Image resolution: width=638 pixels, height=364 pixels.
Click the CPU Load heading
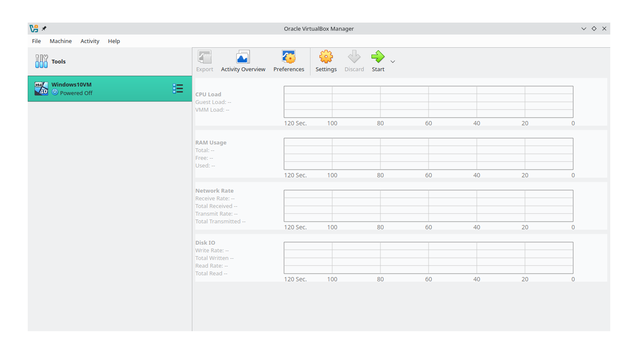pos(208,94)
